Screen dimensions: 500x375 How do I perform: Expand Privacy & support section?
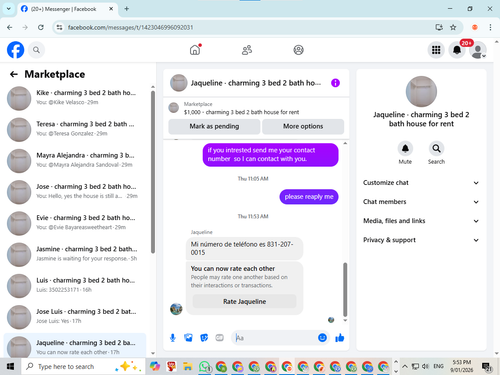click(421, 240)
